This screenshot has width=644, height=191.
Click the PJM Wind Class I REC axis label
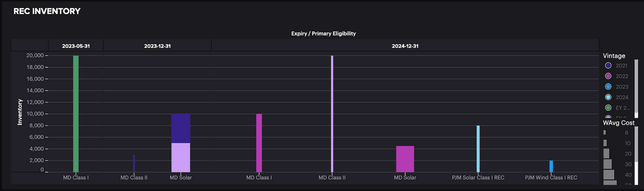pos(551,178)
